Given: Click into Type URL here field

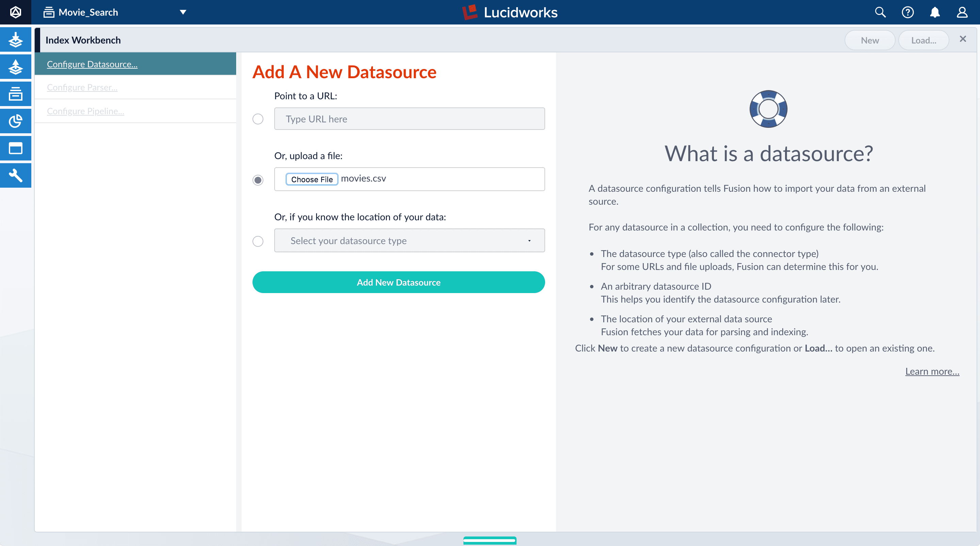Looking at the screenshot, I should point(409,119).
